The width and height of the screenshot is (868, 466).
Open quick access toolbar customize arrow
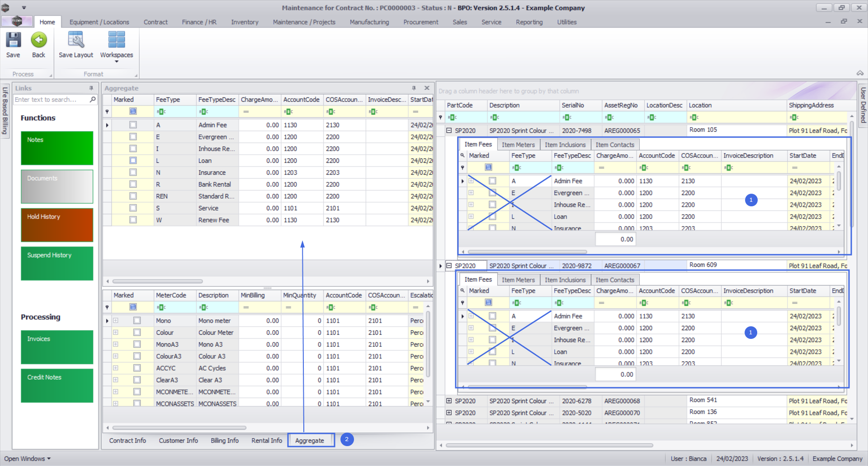24,8
